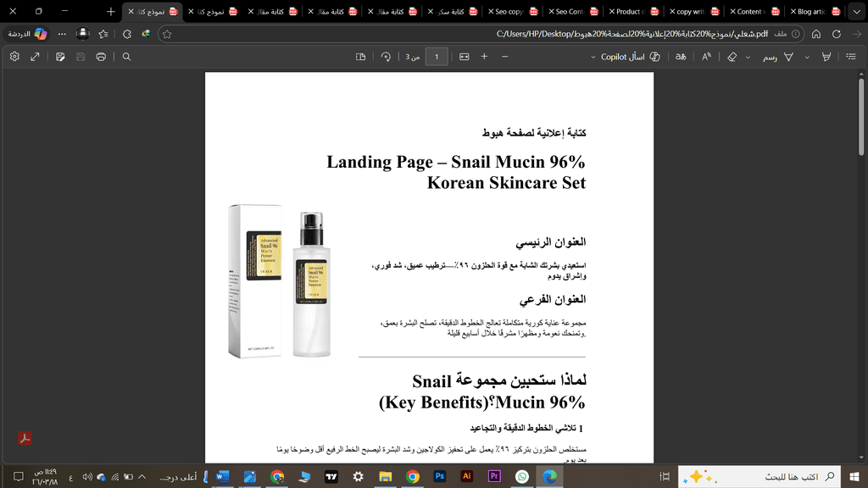The height and width of the screenshot is (488, 868).
Task: Open File Explorer from the taskbar
Action: pos(386,476)
